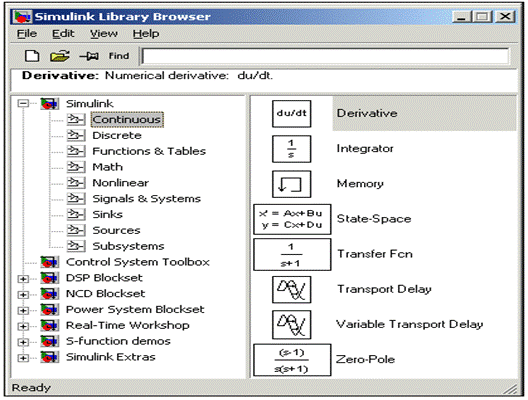Click the Derivative block name
The height and width of the screenshot is (400, 528).
pos(367,113)
